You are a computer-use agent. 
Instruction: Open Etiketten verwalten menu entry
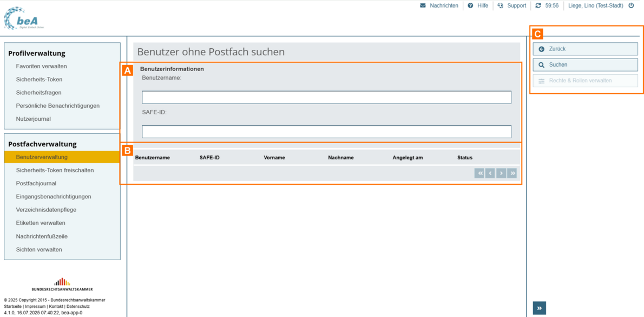click(x=41, y=223)
